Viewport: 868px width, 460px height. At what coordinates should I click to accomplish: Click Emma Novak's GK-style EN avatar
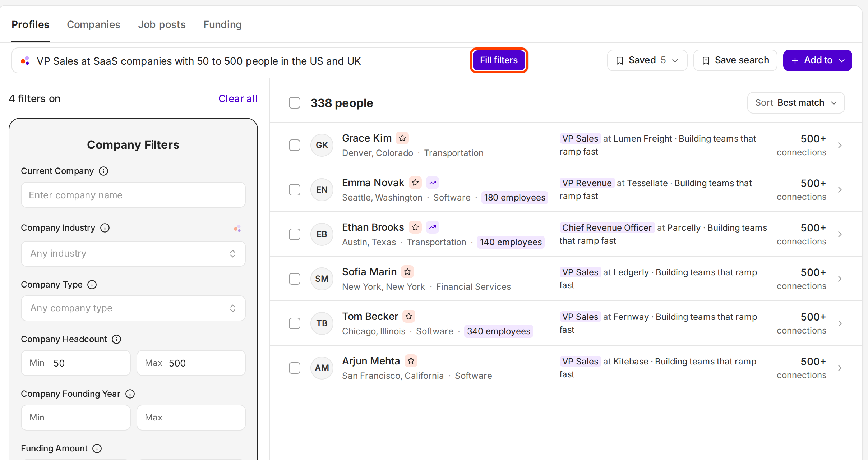(322, 190)
